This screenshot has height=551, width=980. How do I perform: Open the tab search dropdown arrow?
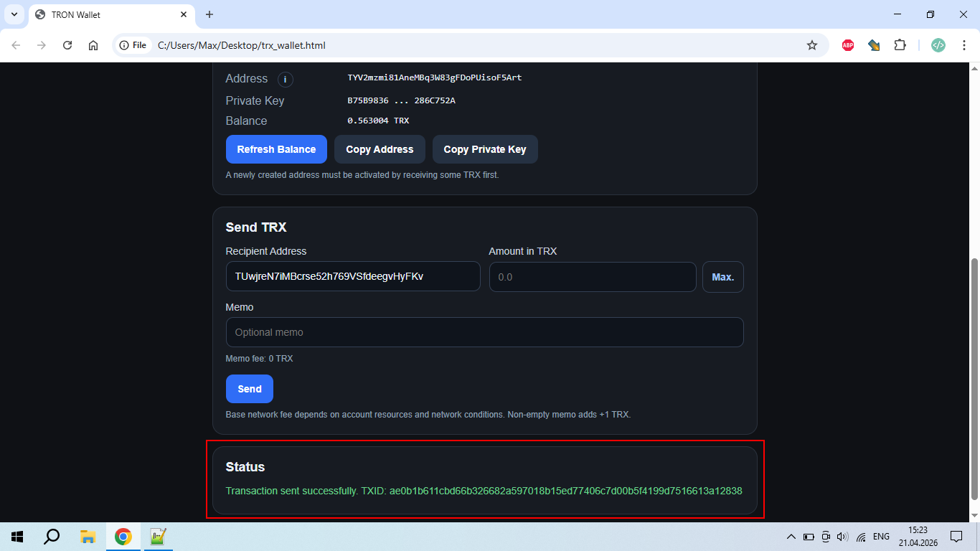click(x=14, y=14)
